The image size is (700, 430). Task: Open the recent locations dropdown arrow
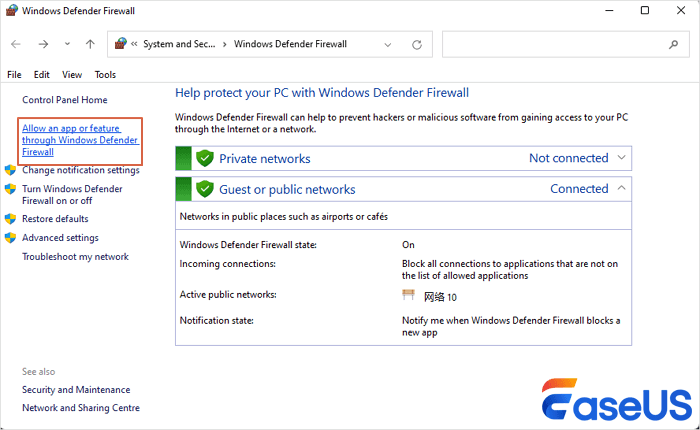(x=67, y=44)
